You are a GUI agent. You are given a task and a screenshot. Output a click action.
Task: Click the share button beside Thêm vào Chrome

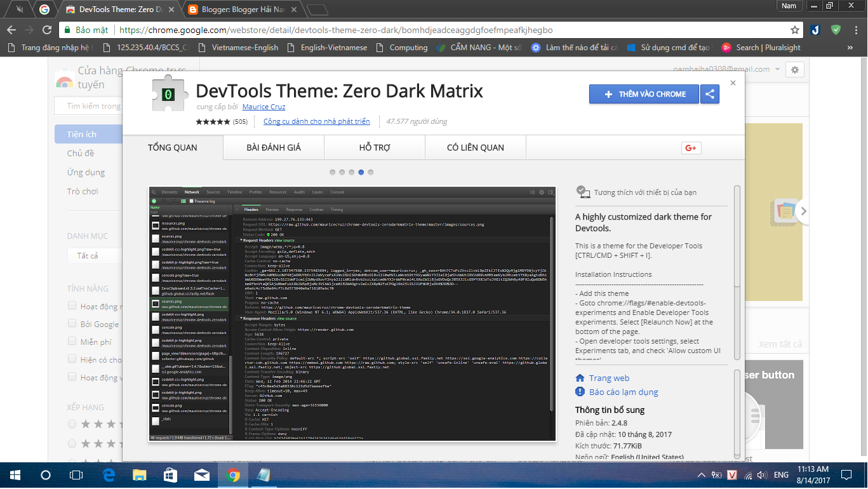click(x=710, y=94)
